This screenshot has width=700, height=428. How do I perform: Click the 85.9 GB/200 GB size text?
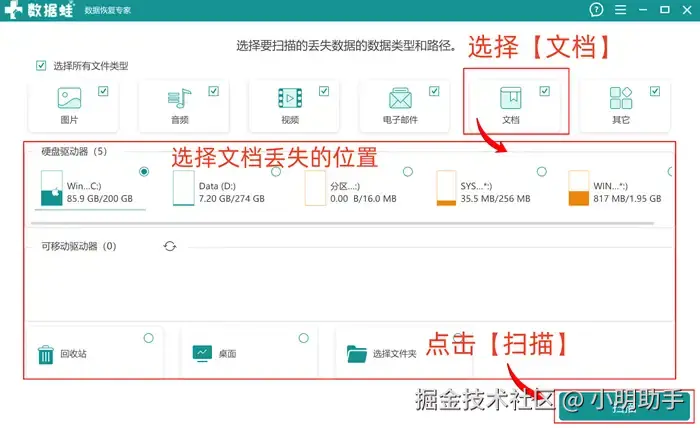coord(100,199)
